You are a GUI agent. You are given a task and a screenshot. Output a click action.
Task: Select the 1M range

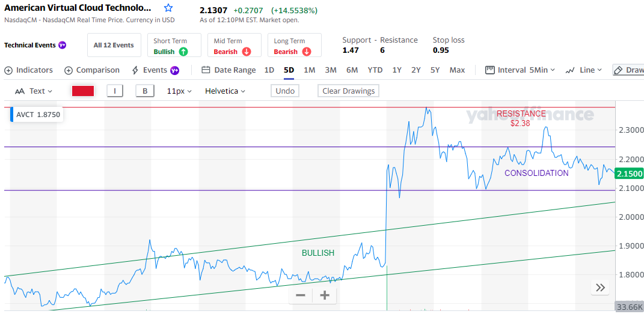309,70
